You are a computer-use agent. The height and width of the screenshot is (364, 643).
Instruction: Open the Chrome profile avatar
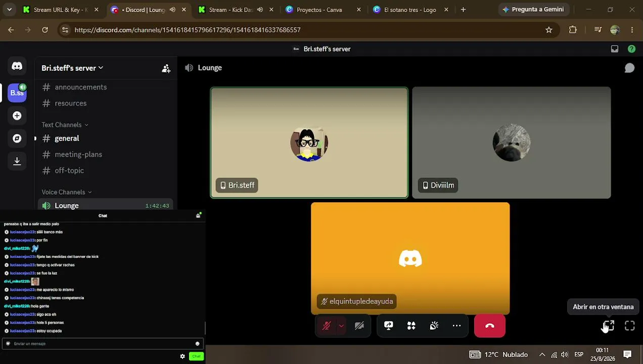pyautogui.click(x=615, y=30)
